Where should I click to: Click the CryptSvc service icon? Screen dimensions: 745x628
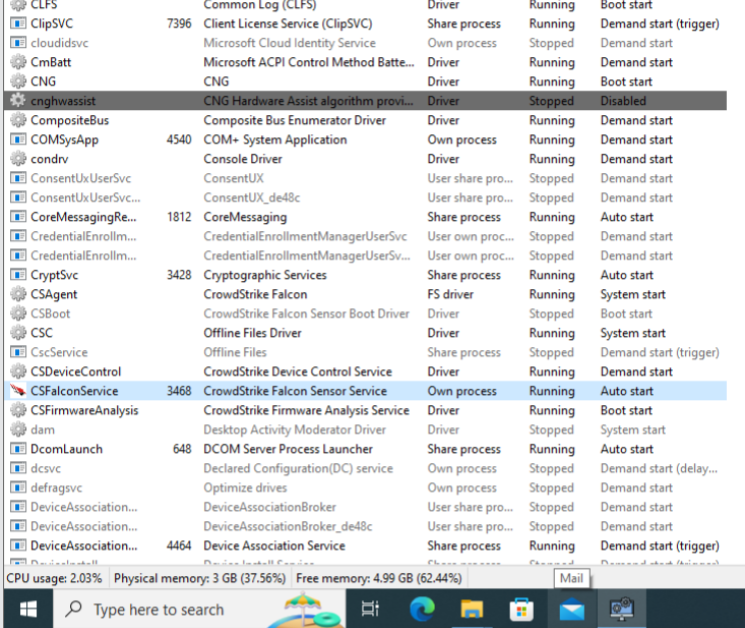click(x=18, y=275)
